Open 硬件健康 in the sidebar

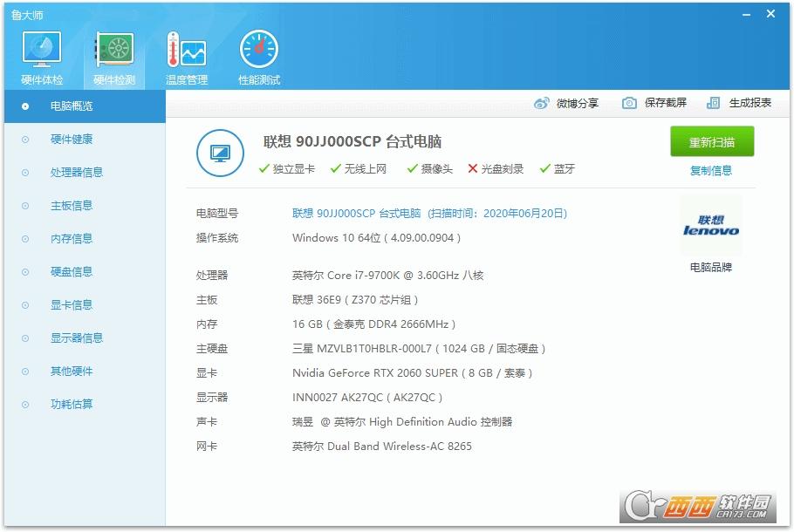tap(72, 140)
